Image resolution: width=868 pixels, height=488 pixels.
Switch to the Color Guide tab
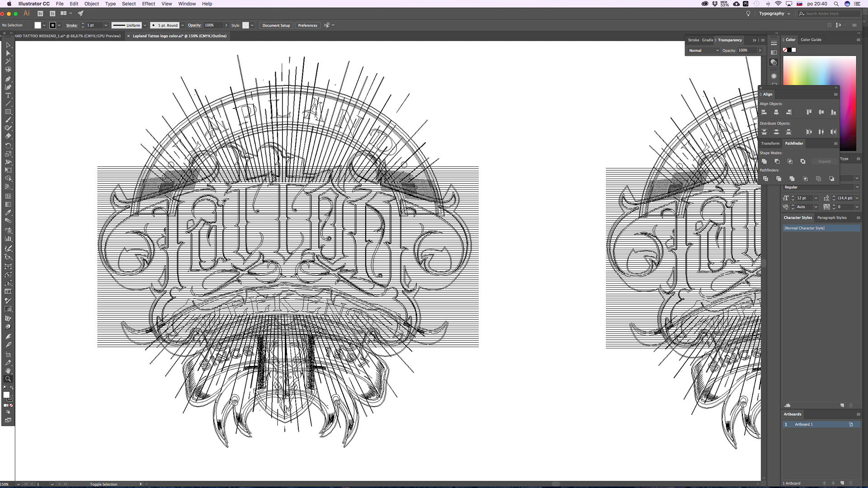[x=811, y=40]
